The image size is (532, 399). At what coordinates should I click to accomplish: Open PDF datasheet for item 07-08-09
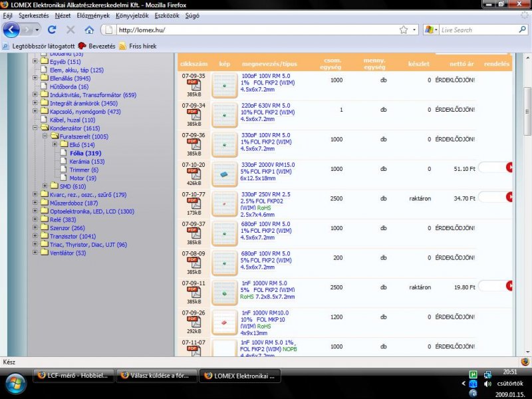pyautogui.click(x=194, y=263)
